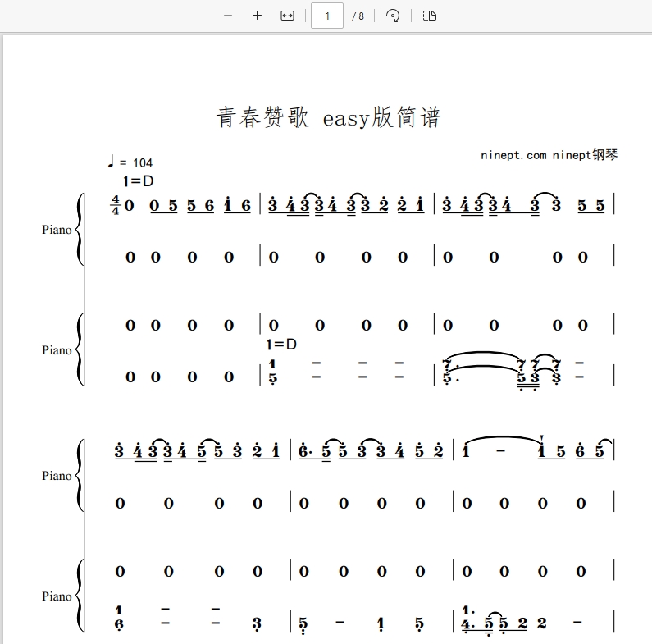The image size is (652, 644).
Task: Select the '1=D' marking above lower staff
Action: pyautogui.click(x=281, y=344)
